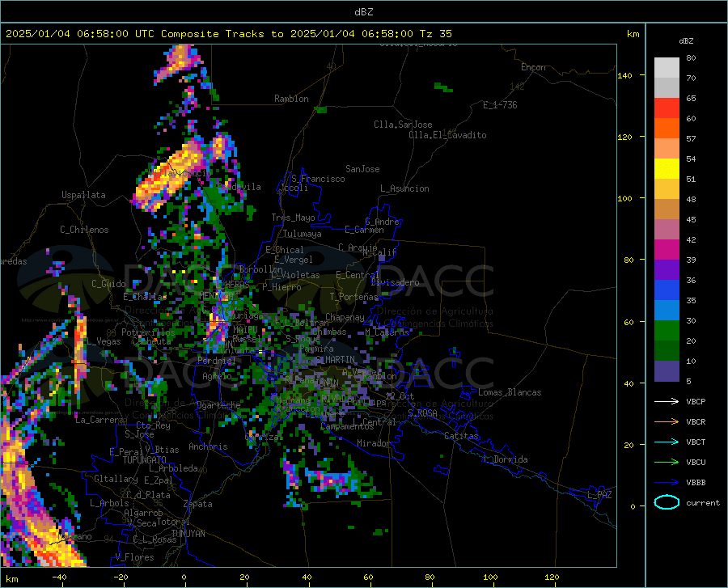Click the 'Clla.El_Cavadito' map label
Screen dimensions: 728x588
point(447,135)
